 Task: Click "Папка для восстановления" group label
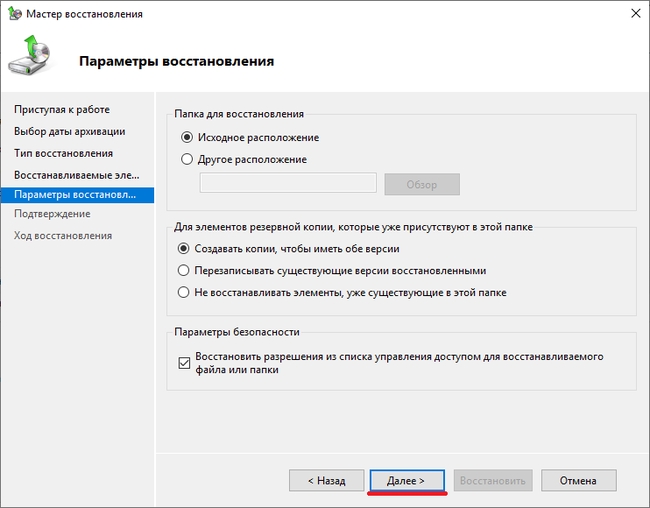(239, 114)
